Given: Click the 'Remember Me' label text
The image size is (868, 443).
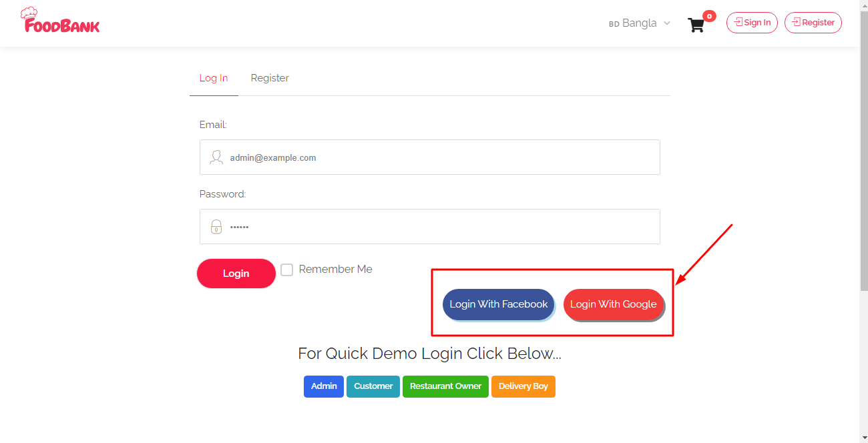Looking at the screenshot, I should point(336,270).
